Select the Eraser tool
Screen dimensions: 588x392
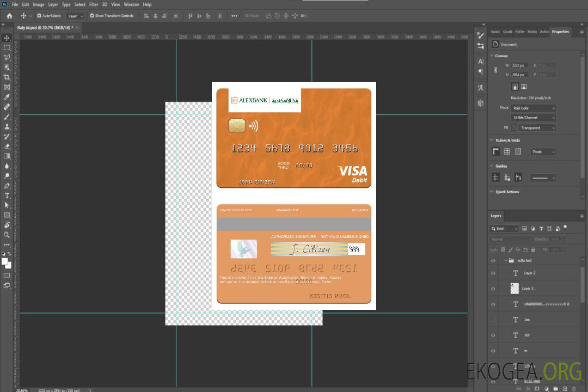(x=7, y=146)
